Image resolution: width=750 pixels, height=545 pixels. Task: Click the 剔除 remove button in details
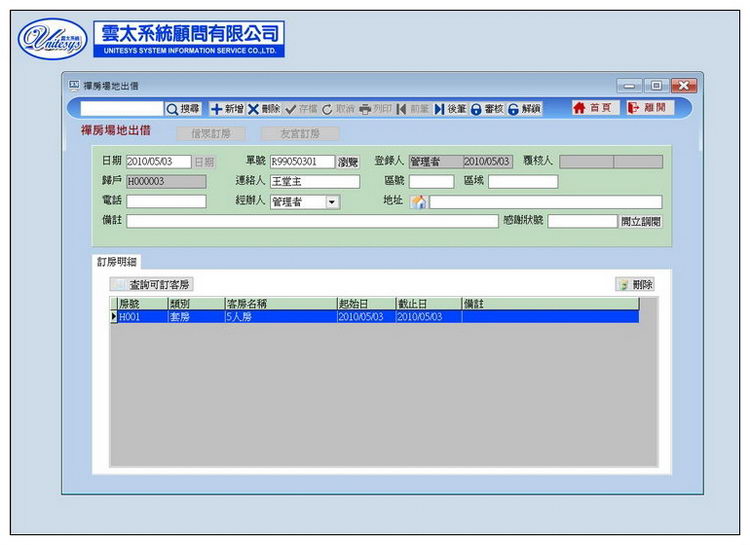click(x=635, y=285)
